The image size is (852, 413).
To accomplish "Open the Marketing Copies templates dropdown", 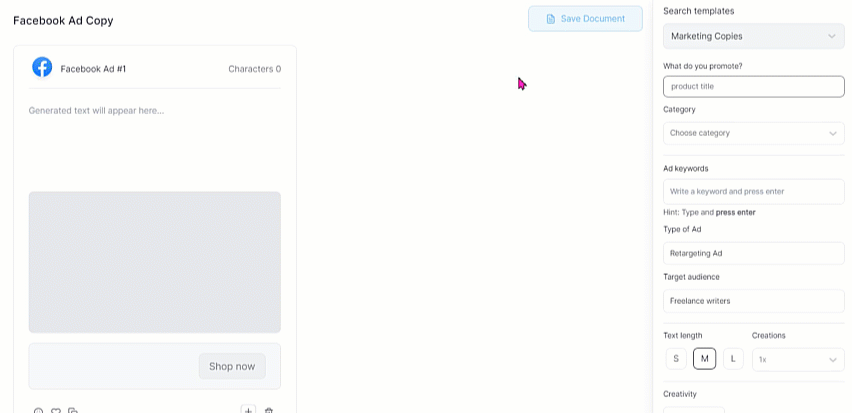I will coord(754,36).
